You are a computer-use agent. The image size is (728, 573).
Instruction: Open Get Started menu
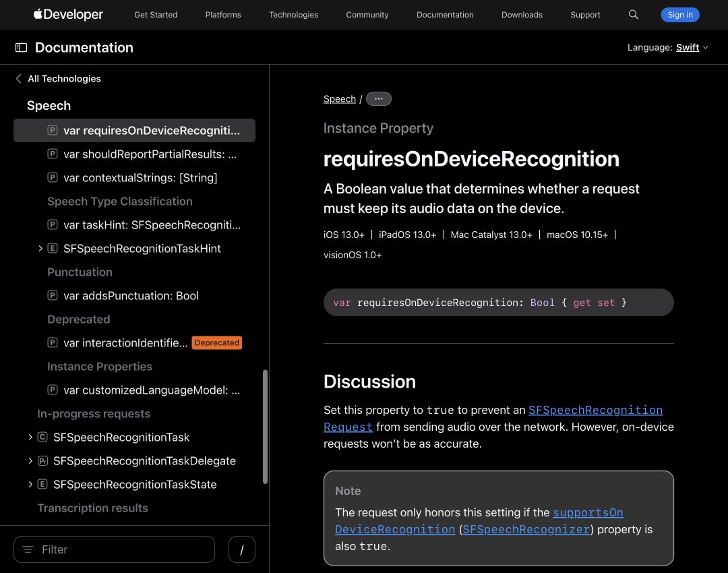pos(156,15)
